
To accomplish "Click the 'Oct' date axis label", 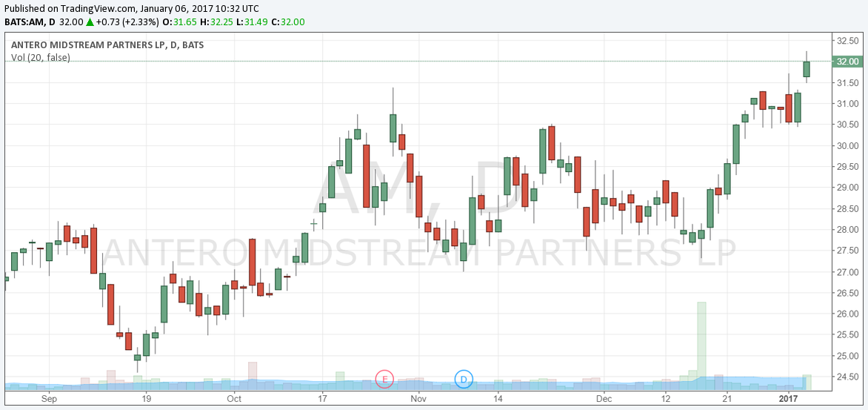I will click(x=234, y=398).
